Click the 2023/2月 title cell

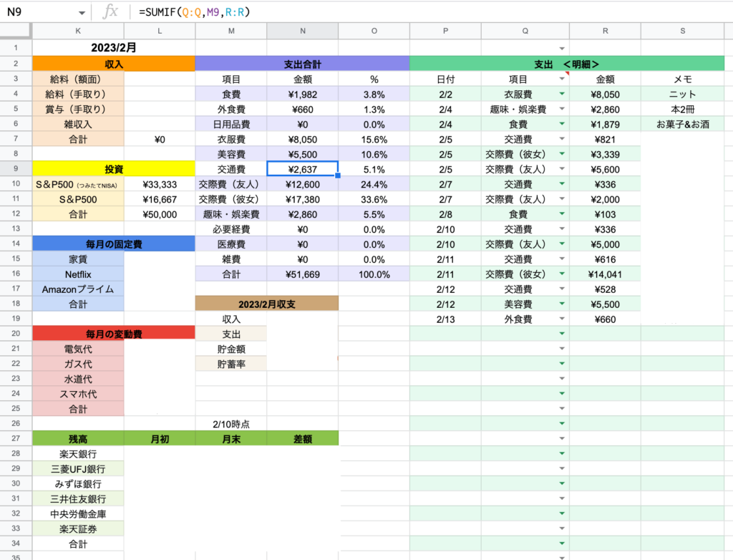(x=113, y=47)
